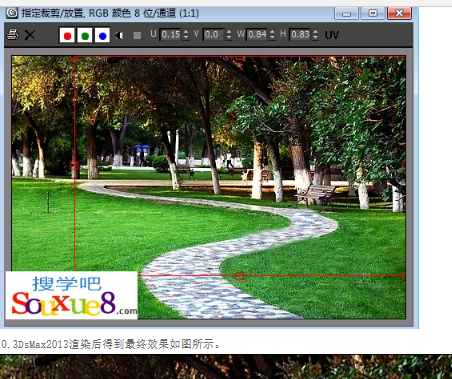Click the U field spinner arrows
This screenshot has height=379, width=452.
click(x=186, y=35)
